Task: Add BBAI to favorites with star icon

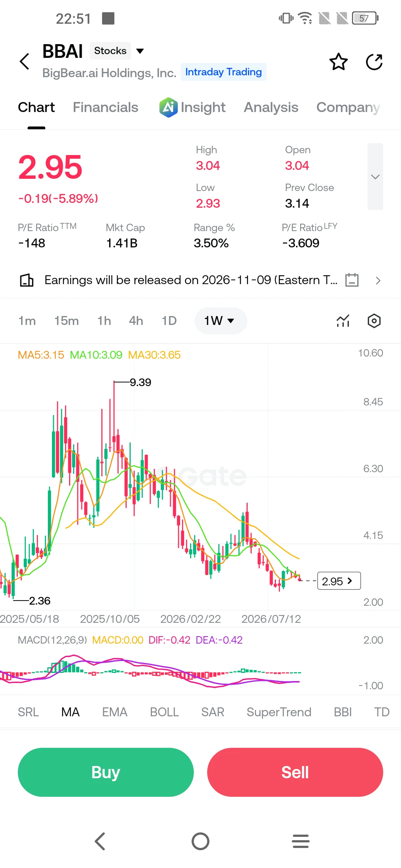Action: point(339,62)
